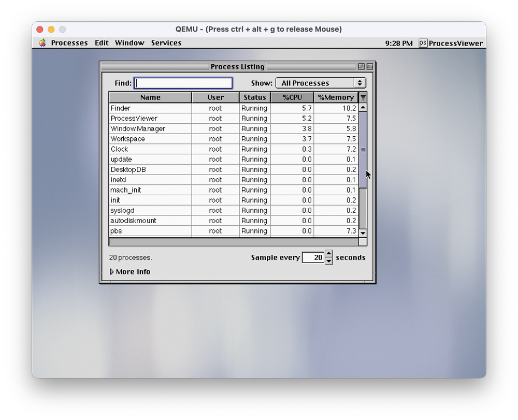Sort by the %Memory column header

click(336, 97)
